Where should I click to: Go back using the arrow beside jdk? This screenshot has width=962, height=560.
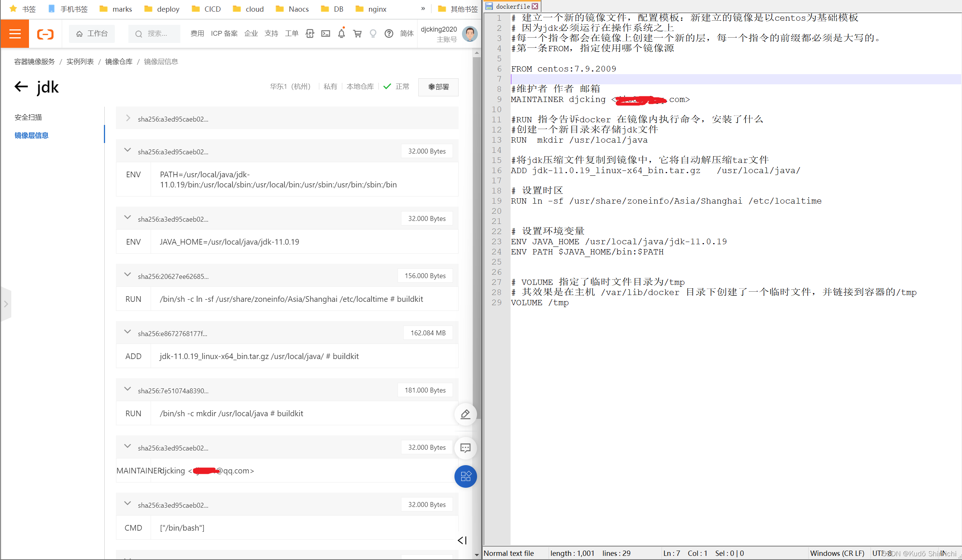tap(21, 87)
